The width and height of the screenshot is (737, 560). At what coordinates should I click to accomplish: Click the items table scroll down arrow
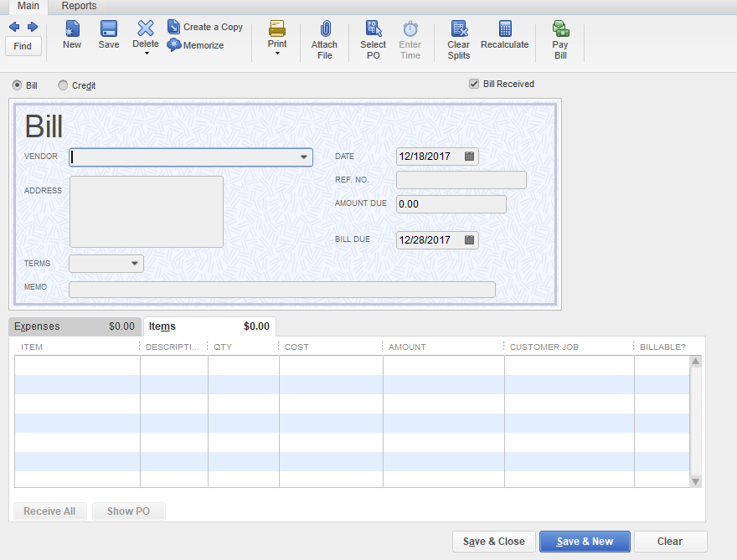coord(696,481)
